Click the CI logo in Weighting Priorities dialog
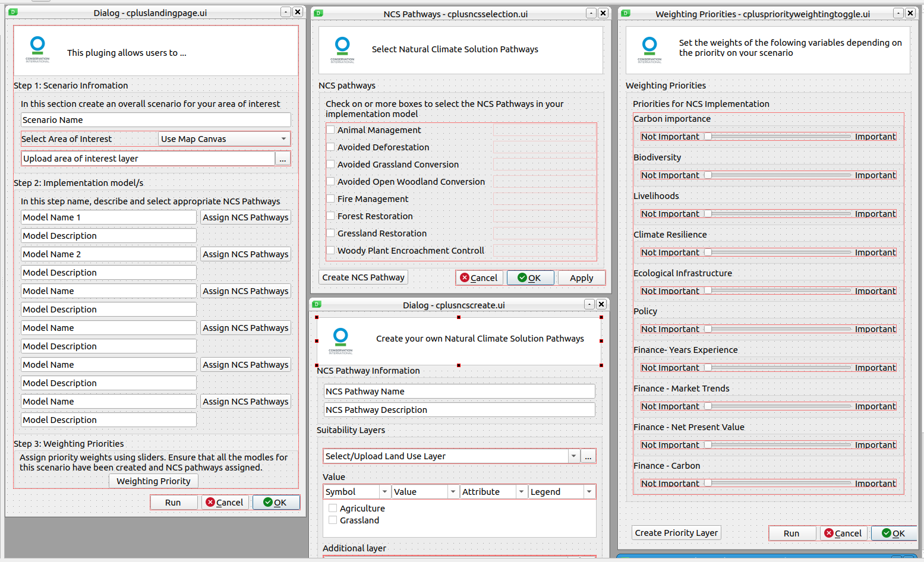 (x=649, y=50)
